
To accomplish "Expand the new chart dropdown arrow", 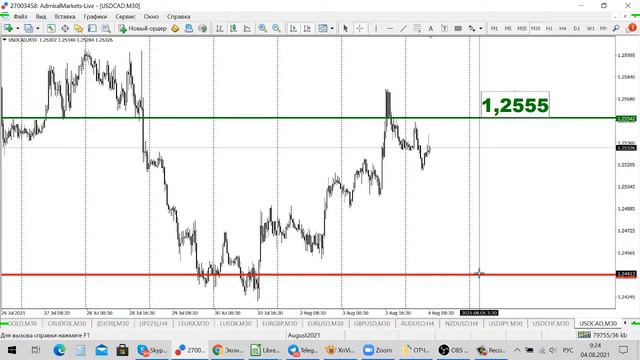I will [18, 28].
